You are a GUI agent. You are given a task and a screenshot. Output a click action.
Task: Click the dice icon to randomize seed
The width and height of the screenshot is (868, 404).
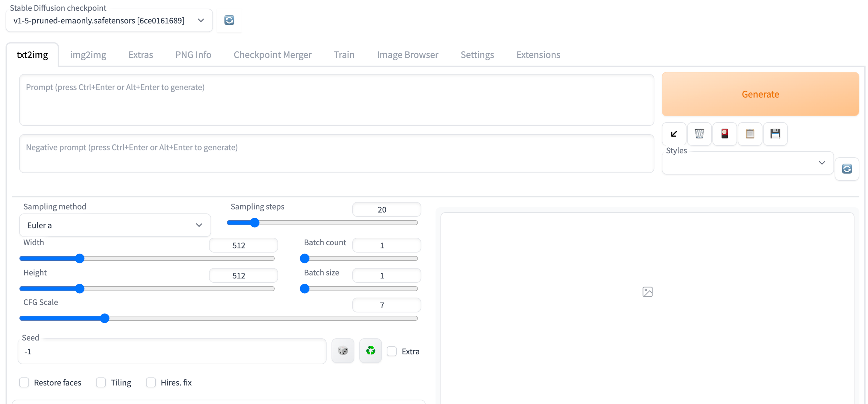pos(343,351)
